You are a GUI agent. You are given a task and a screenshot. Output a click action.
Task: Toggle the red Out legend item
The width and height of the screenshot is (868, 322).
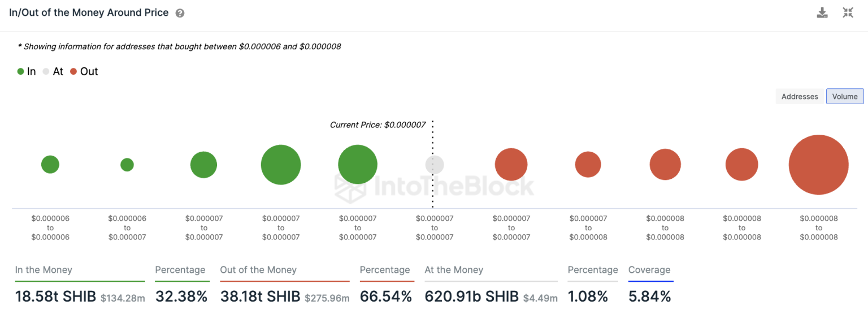[84, 71]
